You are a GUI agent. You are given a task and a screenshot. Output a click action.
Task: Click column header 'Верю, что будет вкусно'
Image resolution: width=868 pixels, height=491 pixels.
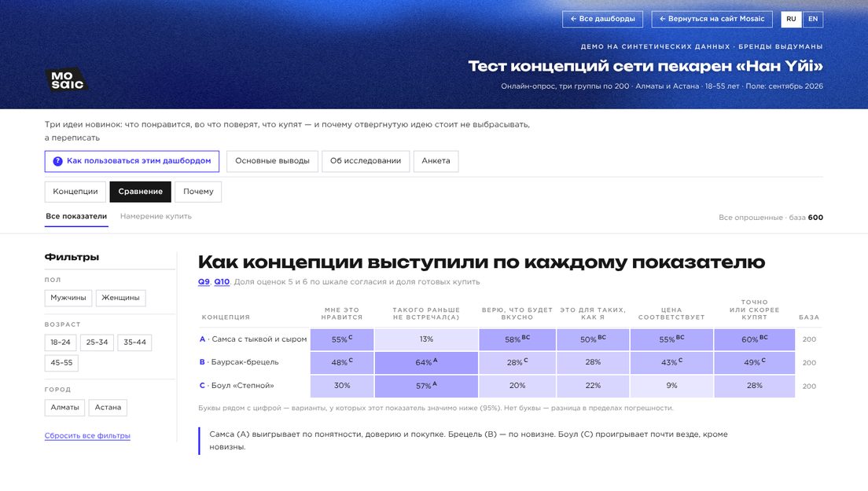(517, 313)
